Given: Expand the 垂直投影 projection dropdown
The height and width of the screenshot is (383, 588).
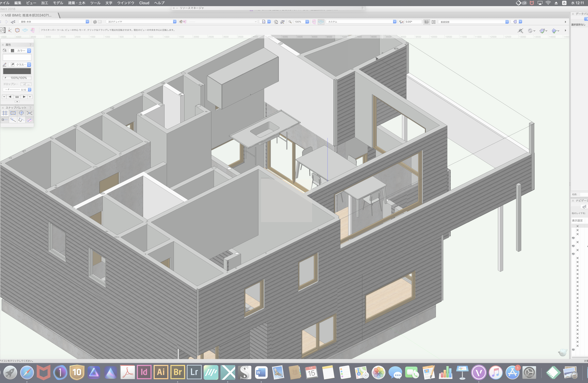Looking at the screenshot, I should pyautogui.click(x=507, y=22).
